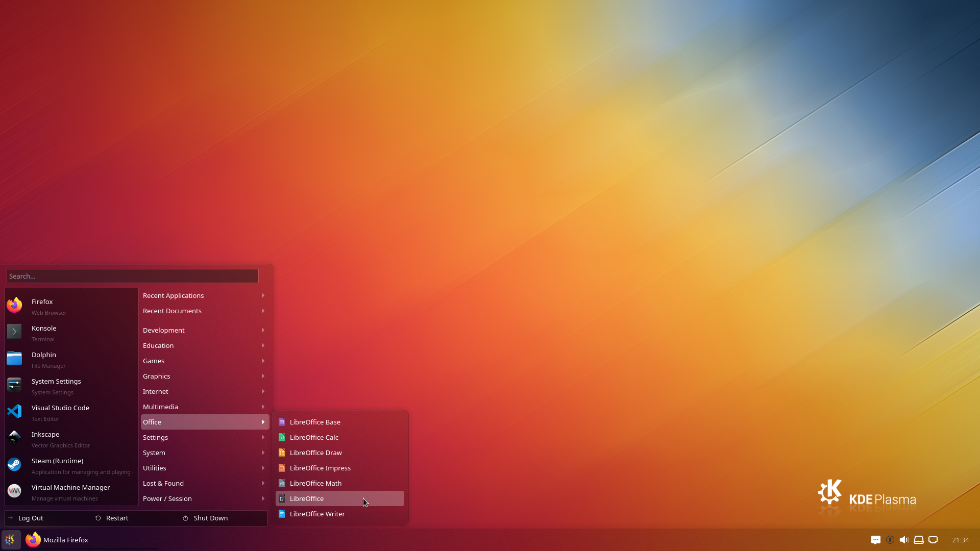Click the System Settings icon

pyautogui.click(x=14, y=385)
